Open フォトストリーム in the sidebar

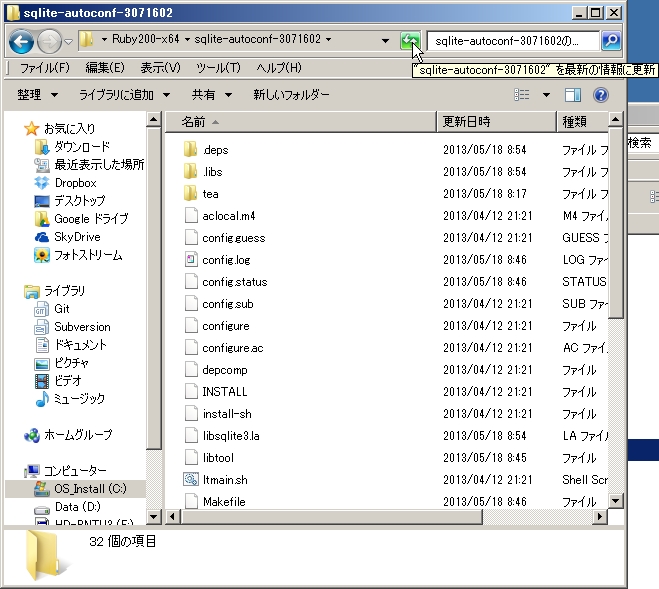tap(78, 255)
